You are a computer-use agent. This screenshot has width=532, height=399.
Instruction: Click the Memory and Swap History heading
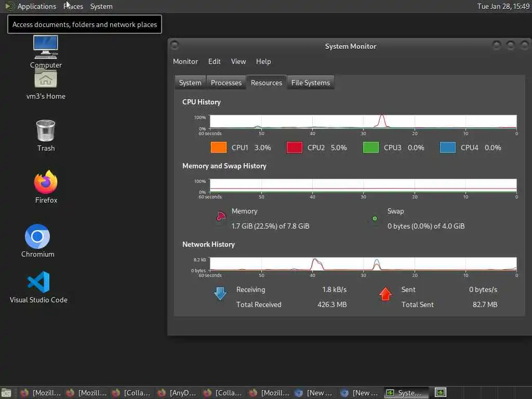click(x=224, y=166)
